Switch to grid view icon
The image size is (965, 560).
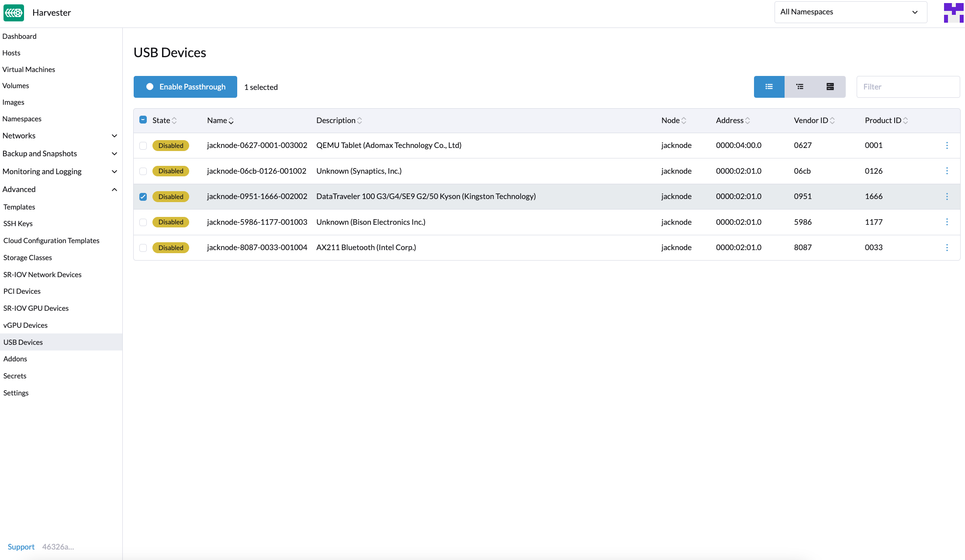(x=830, y=86)
